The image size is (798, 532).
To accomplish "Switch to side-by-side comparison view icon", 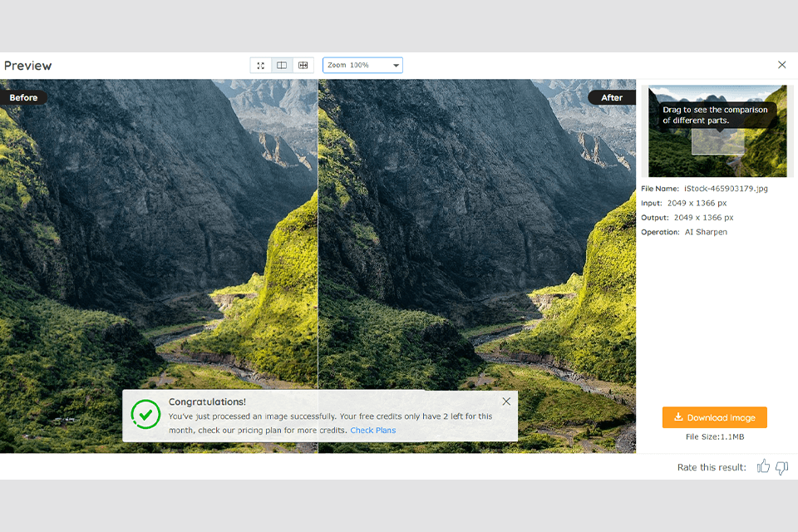I will [x=282, y=65].
